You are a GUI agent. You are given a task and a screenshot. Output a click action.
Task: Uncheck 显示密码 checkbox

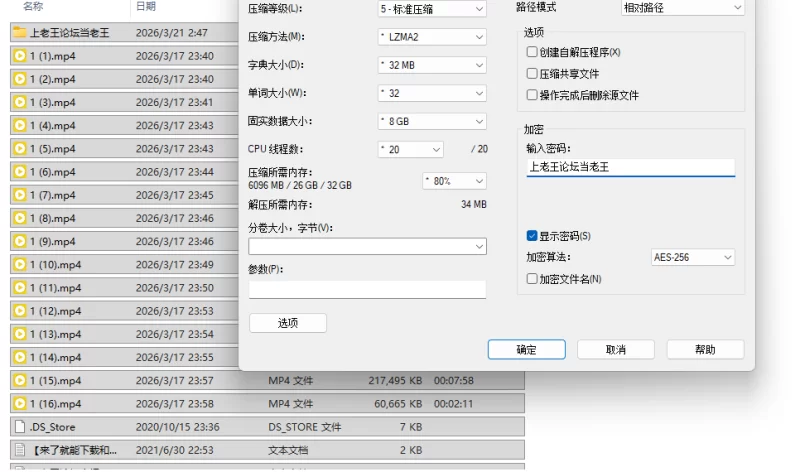click(532, 236)
